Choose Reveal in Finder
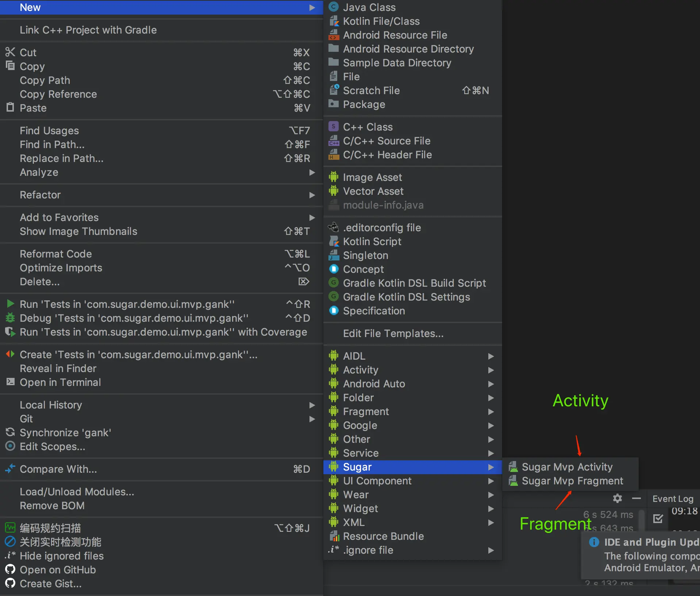This screenshot has width=700, height=596. [161, 368]
